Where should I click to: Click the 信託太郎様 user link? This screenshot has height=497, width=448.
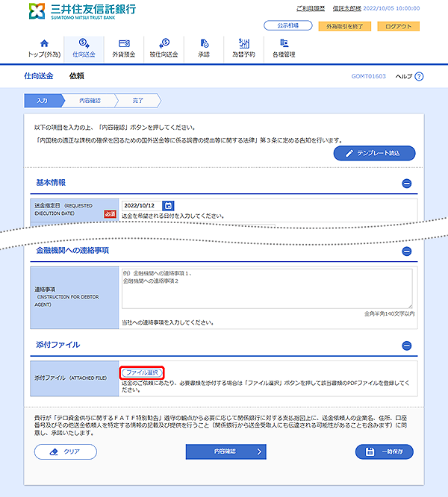point(347,8)
